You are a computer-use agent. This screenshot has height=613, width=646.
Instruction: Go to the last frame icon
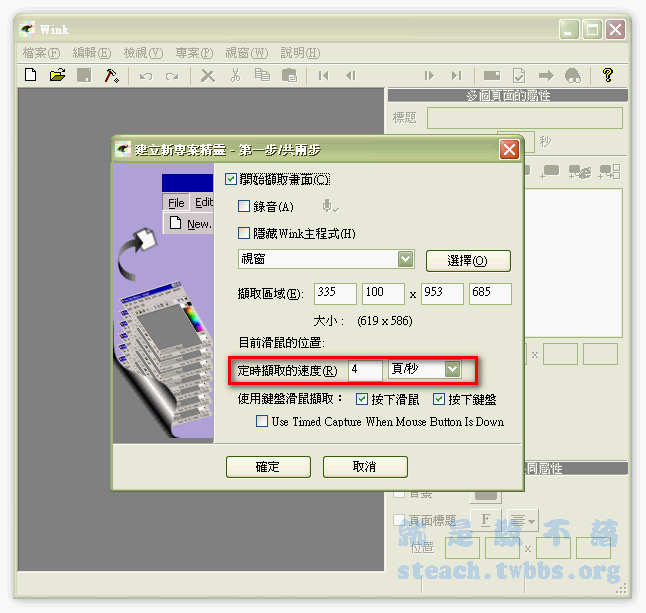click(456, 76)
